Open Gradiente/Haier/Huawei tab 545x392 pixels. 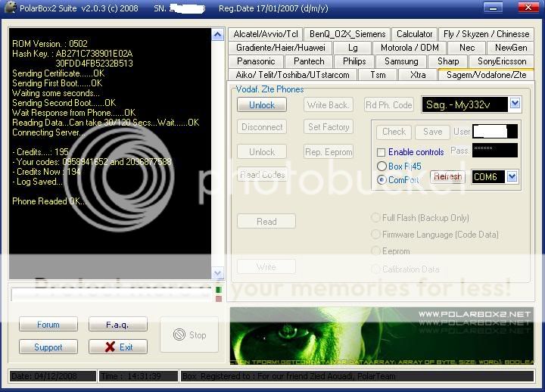tap(281, 48)
